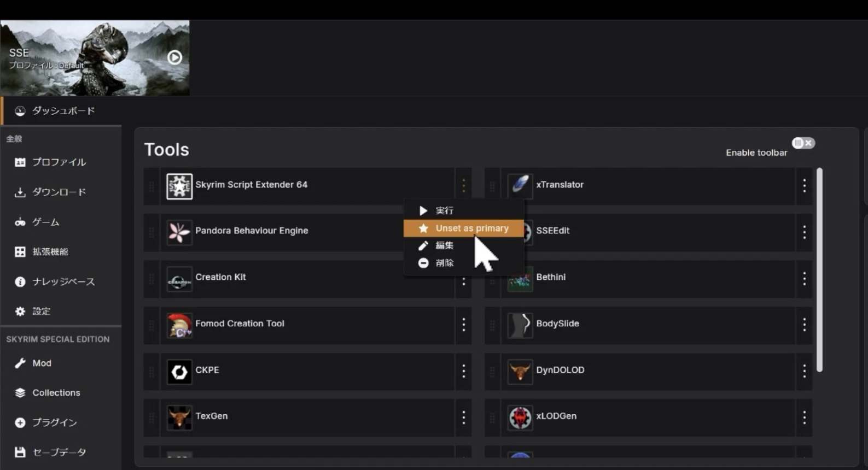Launch the SSE game with play icon

coord(174,57)
